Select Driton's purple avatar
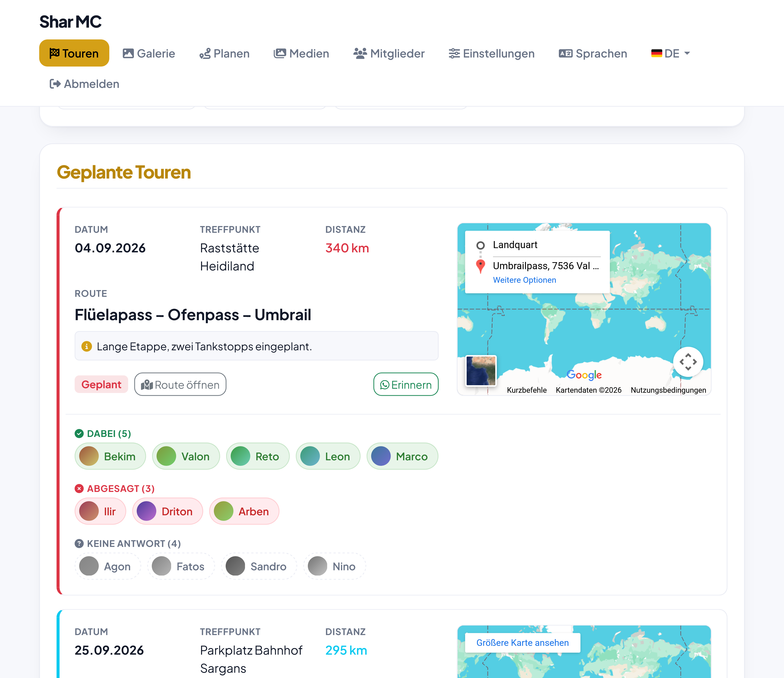 (x=146, y=511)
